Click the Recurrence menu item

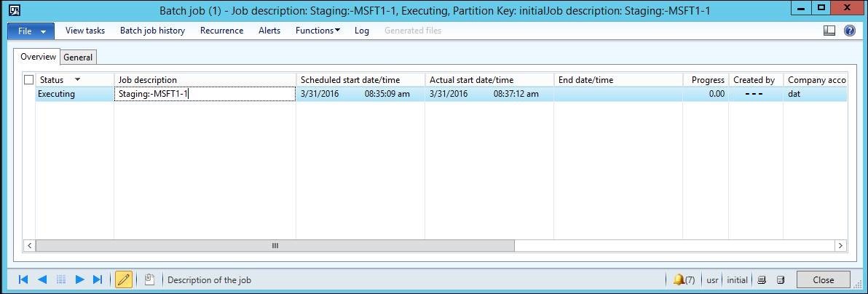pos(221,31)
